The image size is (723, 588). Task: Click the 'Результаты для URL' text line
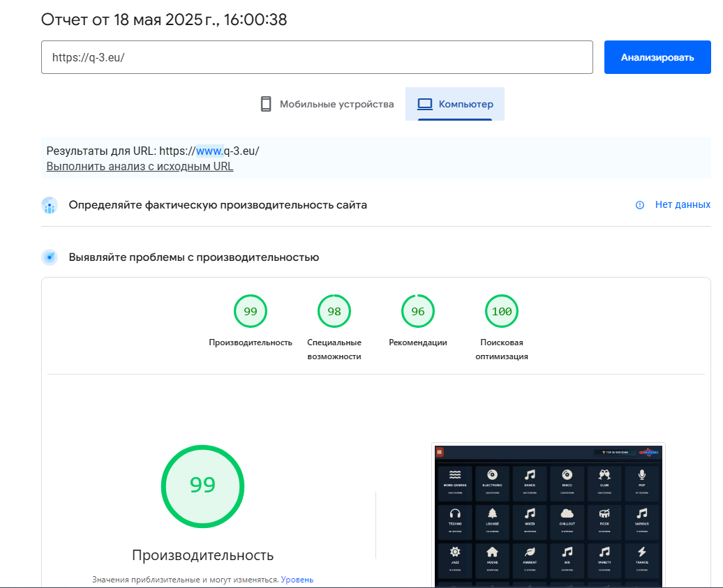[x=153, y=151]
